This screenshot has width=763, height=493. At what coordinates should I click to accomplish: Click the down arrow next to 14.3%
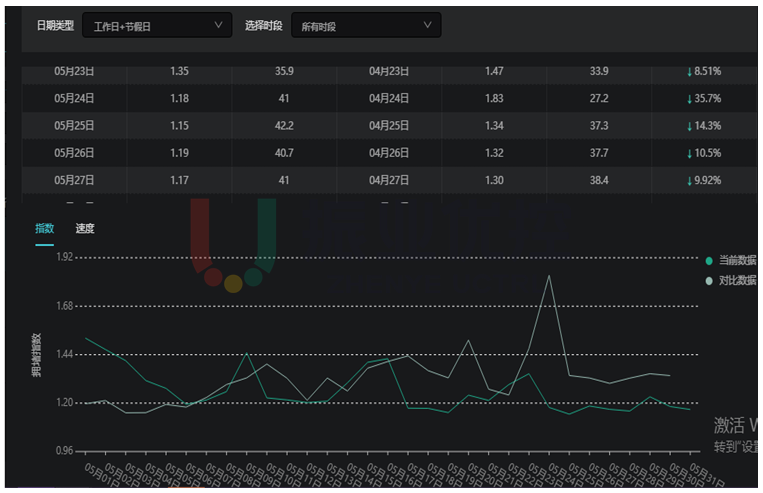click(x=689, y=126)
